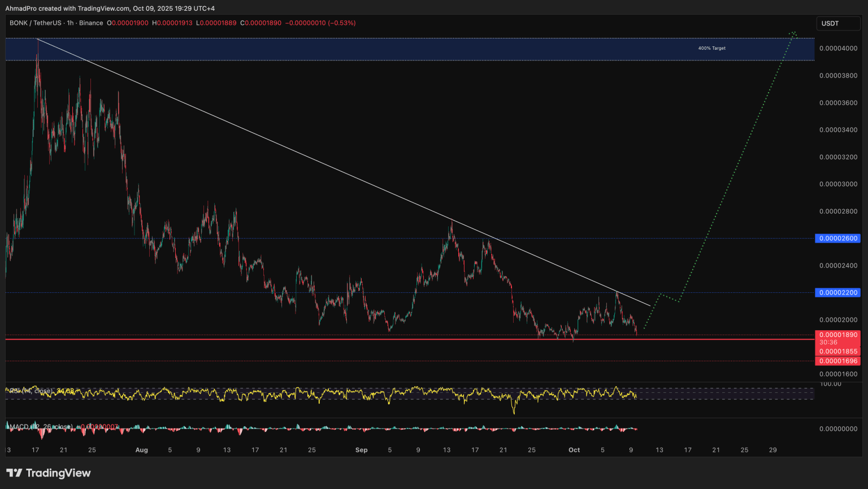
Task: Click the 0.00004000 price axis tick
Action: click(838, 49)
